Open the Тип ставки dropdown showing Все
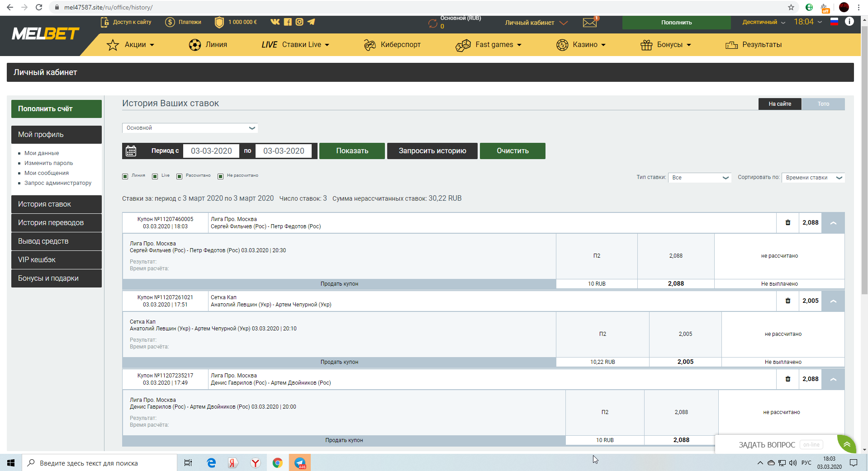The height and width of the screenshot is (471, 868). point(700,178)
